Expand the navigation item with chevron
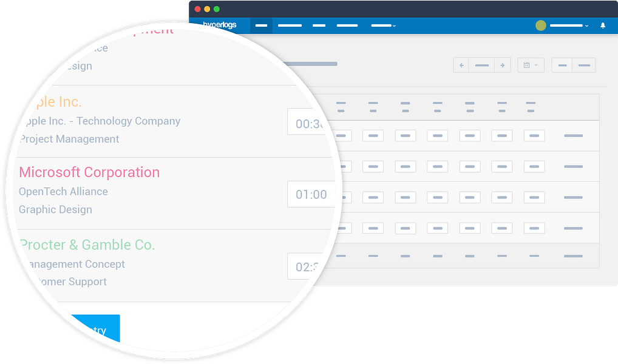The image size is (618, 364). click(x=384, y=25)
